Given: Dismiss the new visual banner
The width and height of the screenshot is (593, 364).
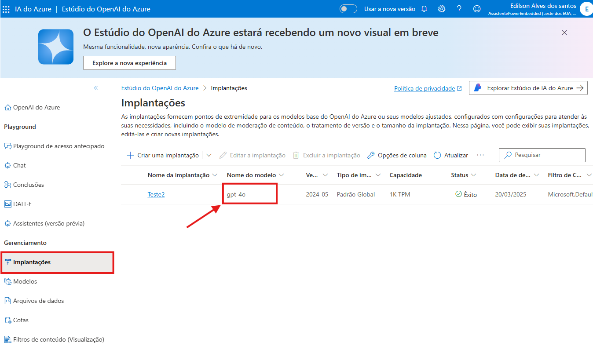Looking at the screenshot, I should [564, 33].
